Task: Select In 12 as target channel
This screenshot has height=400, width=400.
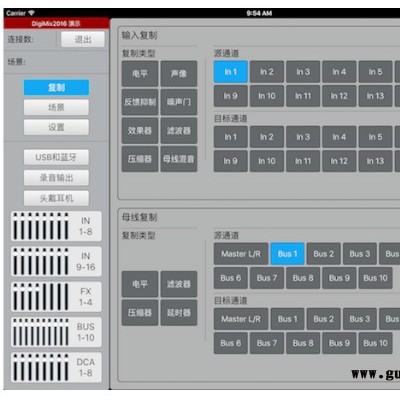Action: tap(339, 161)
